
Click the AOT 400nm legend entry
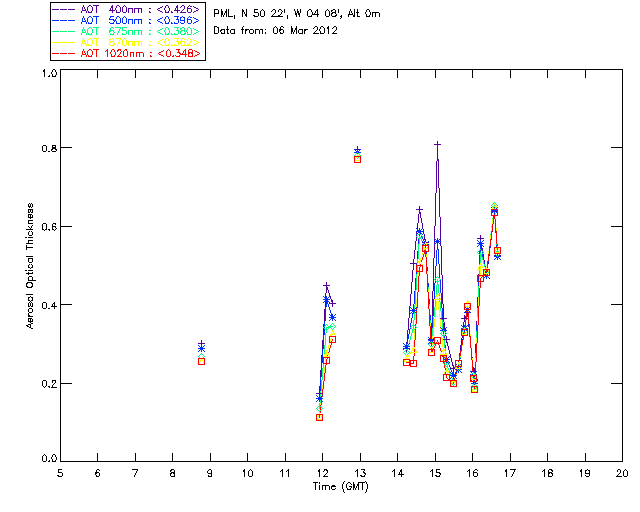tap(140, 9)
